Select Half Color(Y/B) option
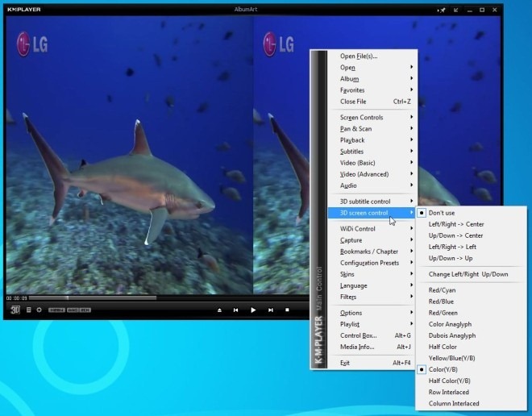The height and width of the screenshot is (416, 532). click(472, 381)
